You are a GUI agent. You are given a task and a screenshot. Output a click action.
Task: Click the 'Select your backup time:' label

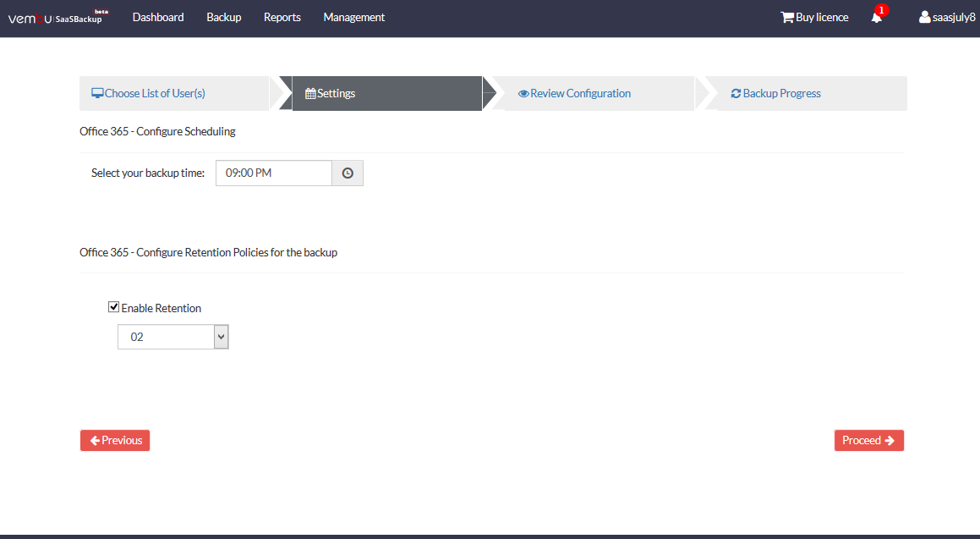tap(148, 173)
